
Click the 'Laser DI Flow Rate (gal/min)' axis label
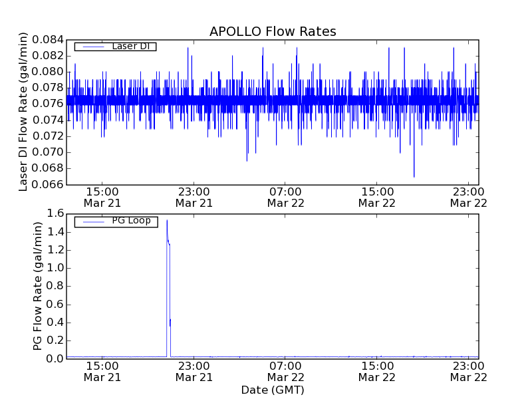pyautogui.click(x=23, y=112)
